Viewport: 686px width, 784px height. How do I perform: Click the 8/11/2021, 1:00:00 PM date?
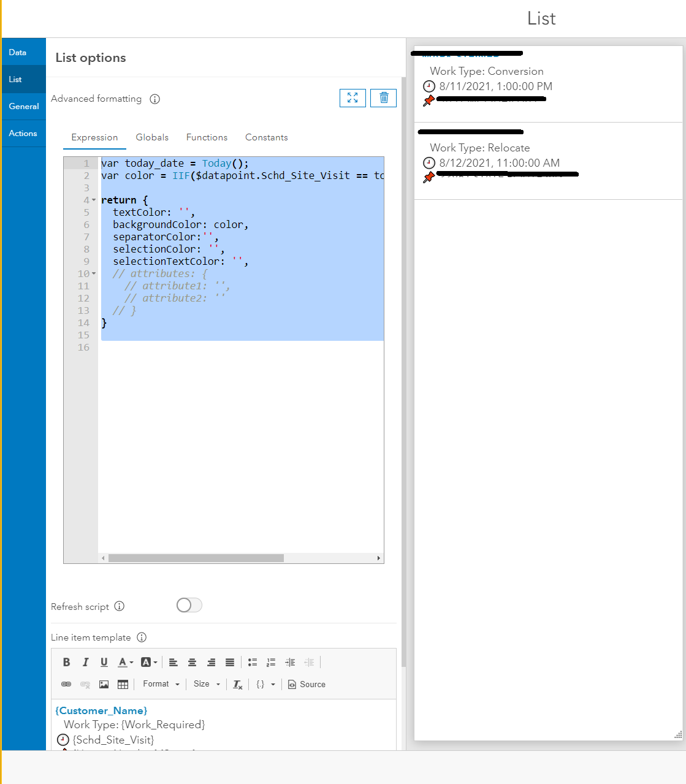point(495,86)
